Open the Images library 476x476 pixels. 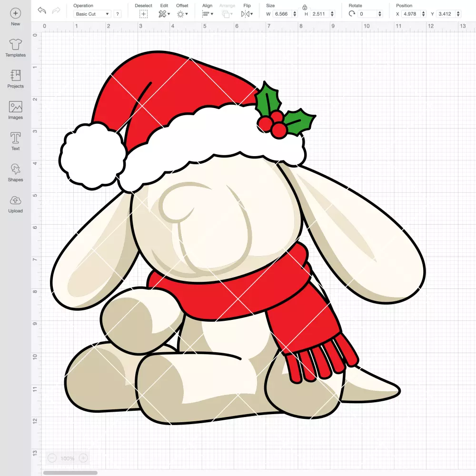(x=16, y=110)
